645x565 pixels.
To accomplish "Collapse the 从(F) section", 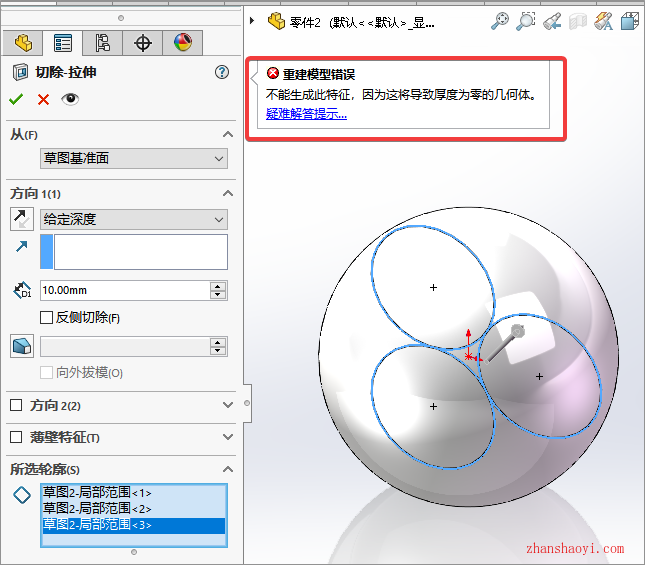I will point(227,134).
